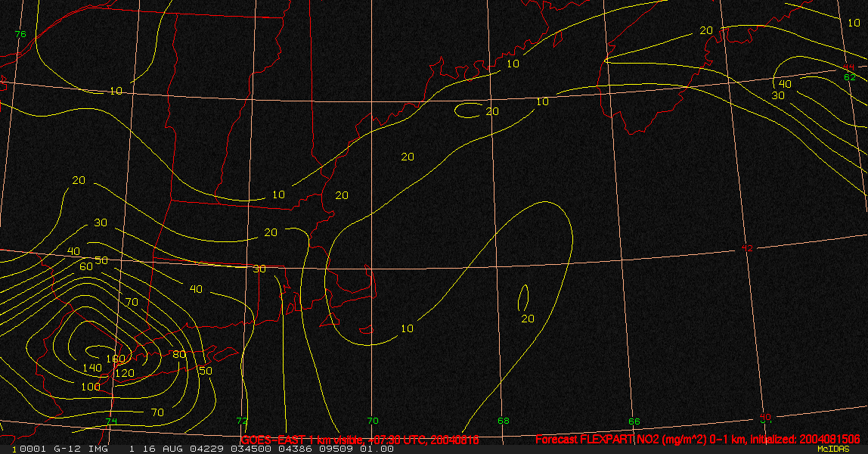Click the 20 label beside the small northern closed contour

(492, 111)
